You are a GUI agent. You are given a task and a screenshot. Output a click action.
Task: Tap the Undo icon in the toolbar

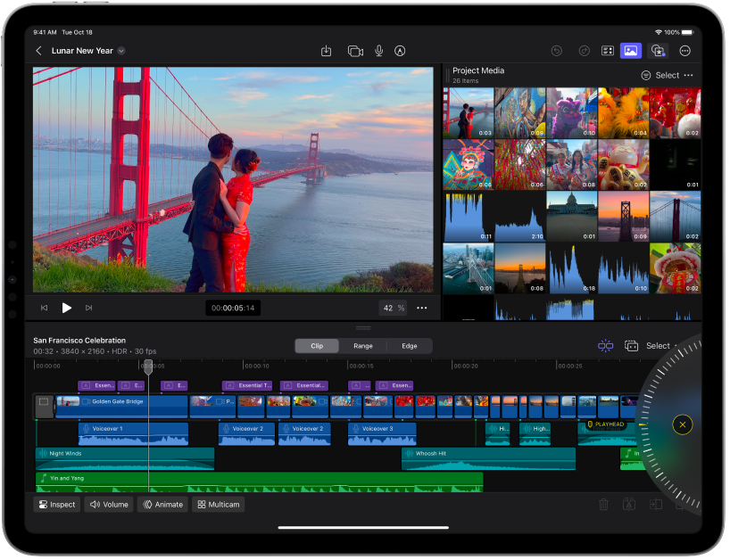557,51
